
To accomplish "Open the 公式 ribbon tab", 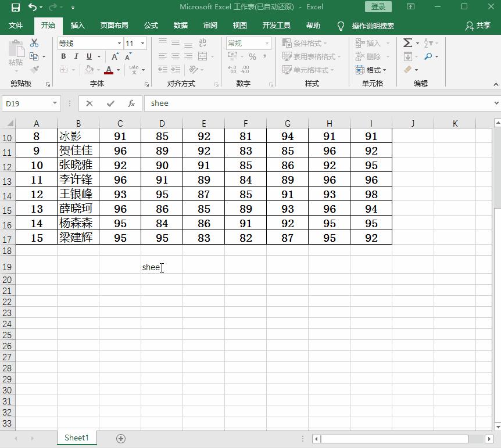I will coord(151,26).
